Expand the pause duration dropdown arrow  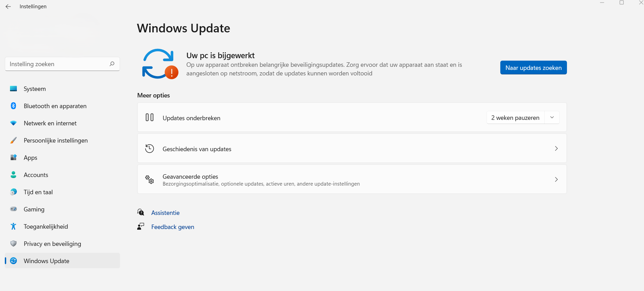[552, 117]
